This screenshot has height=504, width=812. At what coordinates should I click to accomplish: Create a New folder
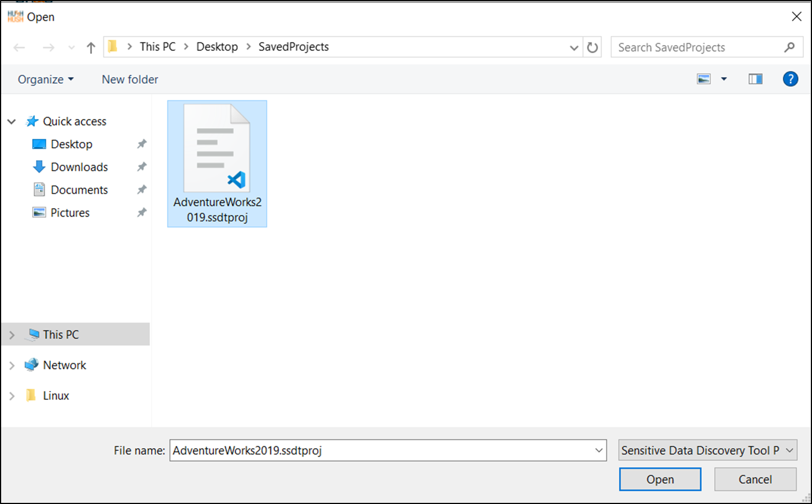tap(130, 79)
